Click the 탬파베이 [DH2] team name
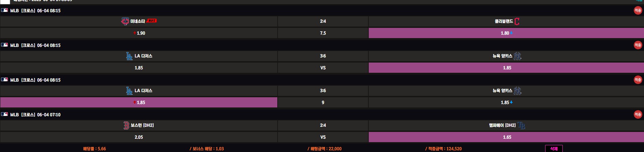Image resolution: width=644 pixels, height=152 pixels. [502, 125]
